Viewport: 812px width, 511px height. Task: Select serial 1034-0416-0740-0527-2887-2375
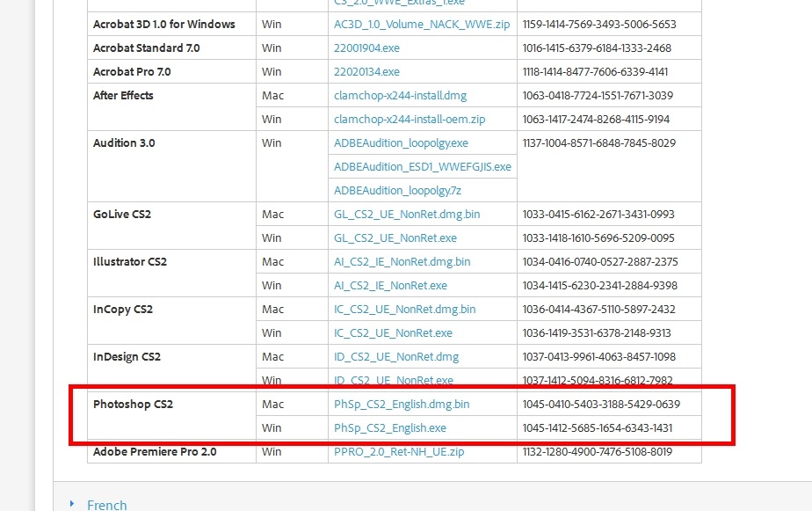600,262
